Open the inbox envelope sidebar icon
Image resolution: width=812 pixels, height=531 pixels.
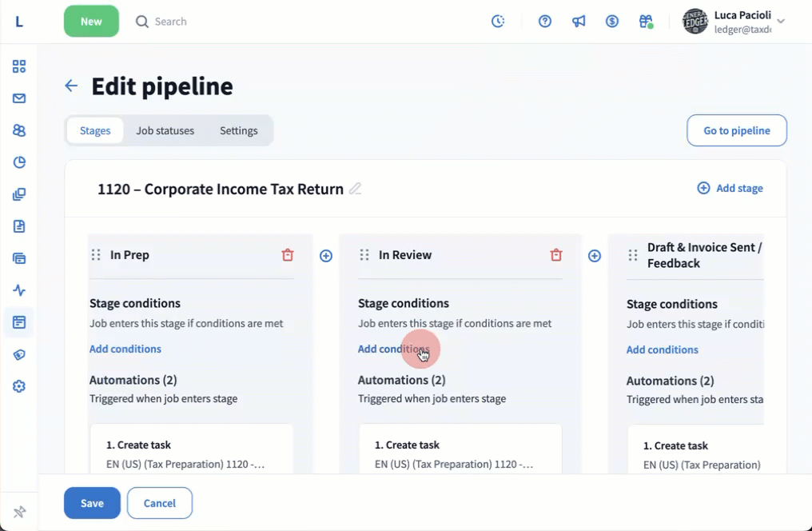point(19,98)
